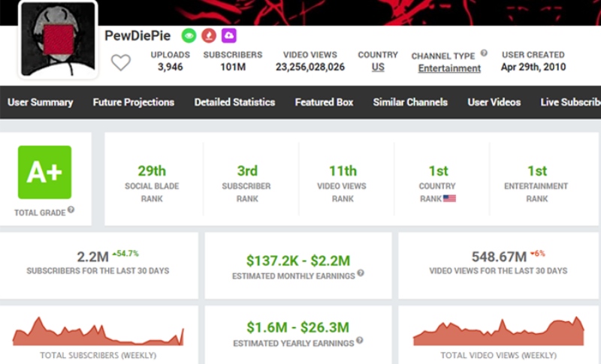Click the Total Grade help icon

[71, 210]
